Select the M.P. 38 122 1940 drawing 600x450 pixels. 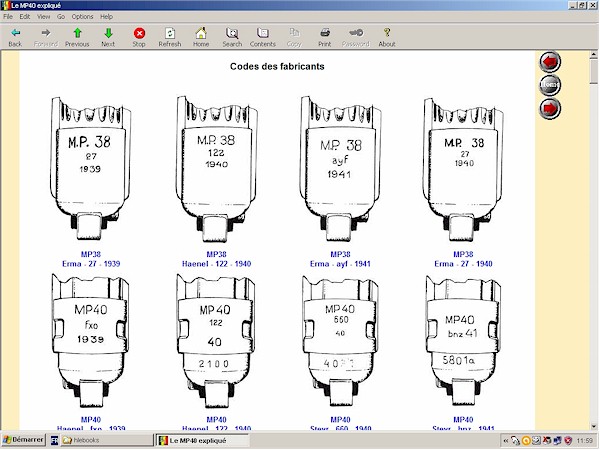(217, 168)
